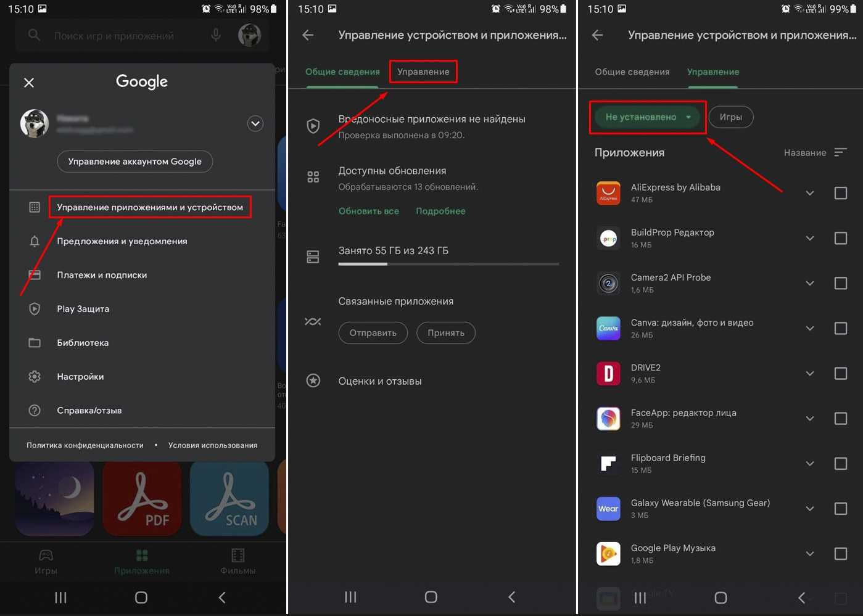Open Библиотека menu item
863x616 pixels.
click(83, 343)
